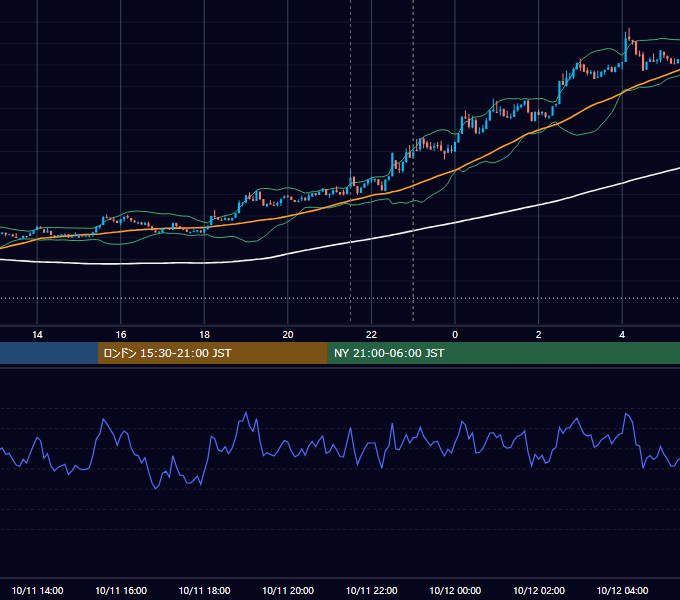
Task: Click the 22 hour label on price chart axis
Action: pyautogui.click(x=371, y=335)
